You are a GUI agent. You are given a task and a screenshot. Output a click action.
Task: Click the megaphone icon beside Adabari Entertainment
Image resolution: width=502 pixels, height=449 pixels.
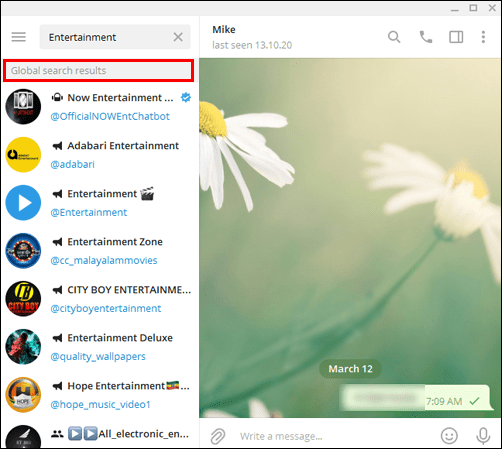57,146
